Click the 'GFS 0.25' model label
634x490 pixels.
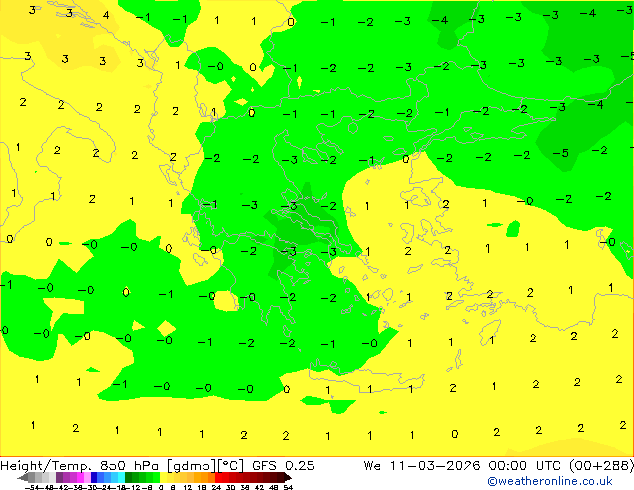[x=283, y=466]
